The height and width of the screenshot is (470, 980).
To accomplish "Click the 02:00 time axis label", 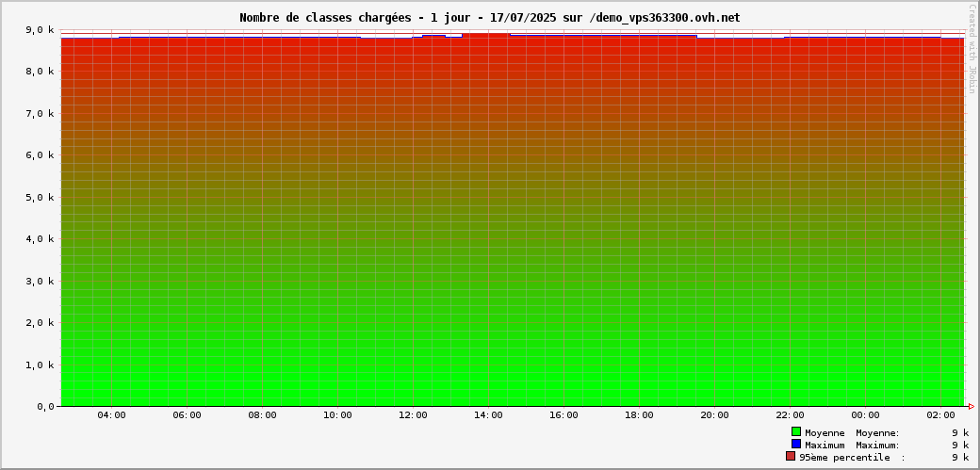I will click(x=940, y=415).
